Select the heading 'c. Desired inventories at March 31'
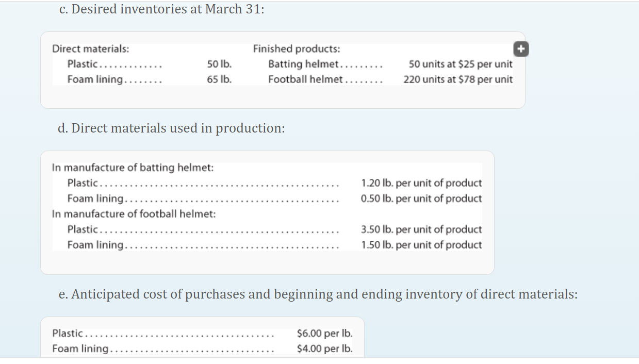The height and width of the screenshot is (364, 639). [161, 9]
